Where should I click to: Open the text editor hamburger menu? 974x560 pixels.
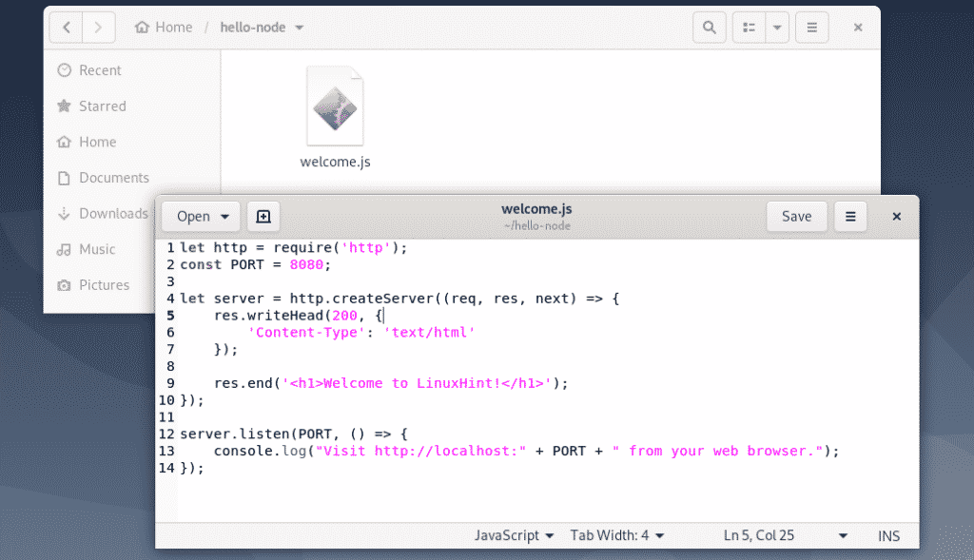850,217
